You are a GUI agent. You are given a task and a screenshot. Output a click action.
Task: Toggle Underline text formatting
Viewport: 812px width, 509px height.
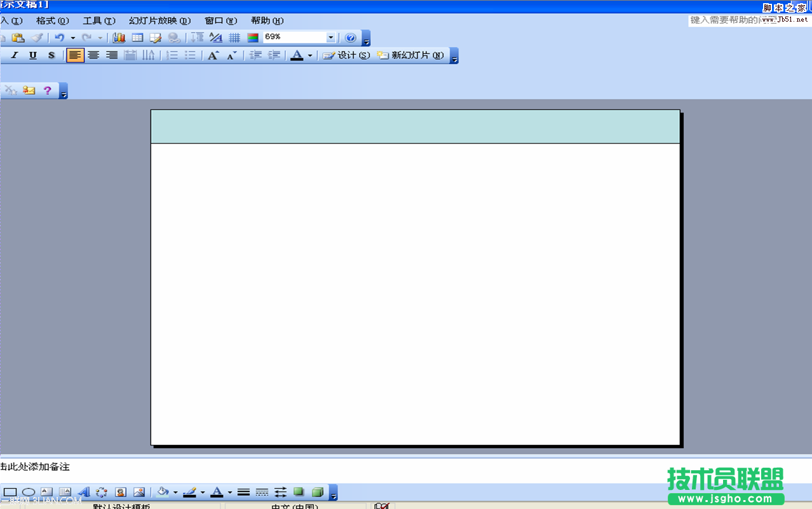click(33, 56)
